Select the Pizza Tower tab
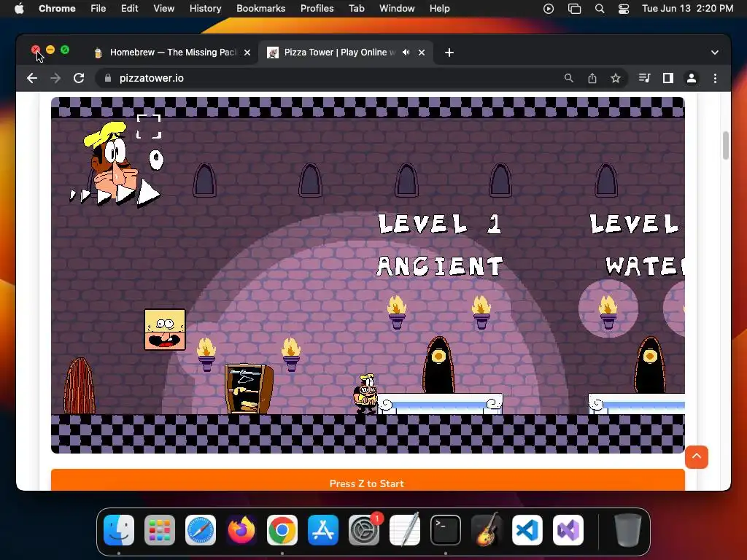747x560 pixels. (x=345, y=52)
